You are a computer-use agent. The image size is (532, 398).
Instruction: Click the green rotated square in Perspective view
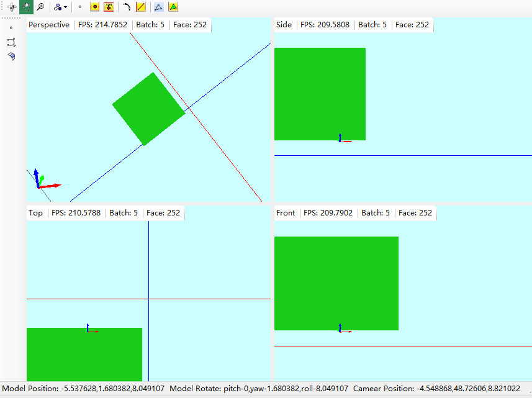148,109
